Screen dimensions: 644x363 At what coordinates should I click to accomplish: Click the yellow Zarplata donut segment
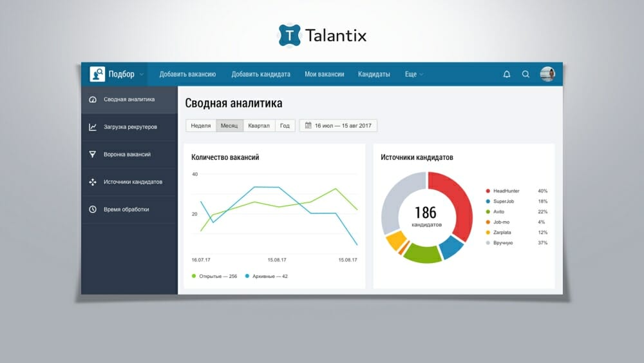(x=395, y=240)
